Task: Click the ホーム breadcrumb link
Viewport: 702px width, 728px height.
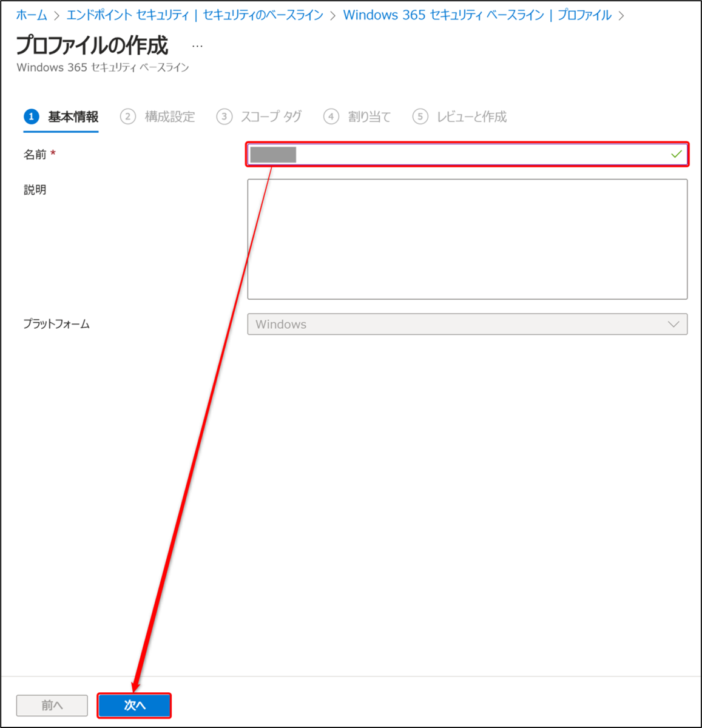Action: click(32, 15)
